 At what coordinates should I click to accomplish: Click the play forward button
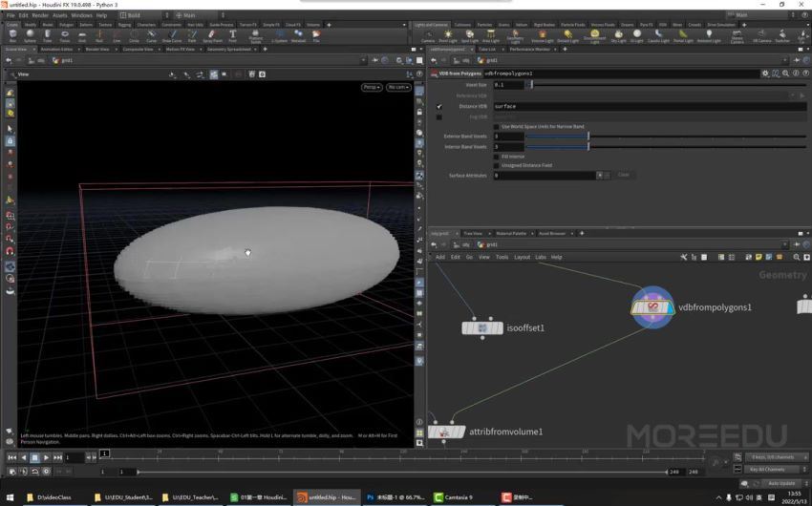[x=46, y=457]
